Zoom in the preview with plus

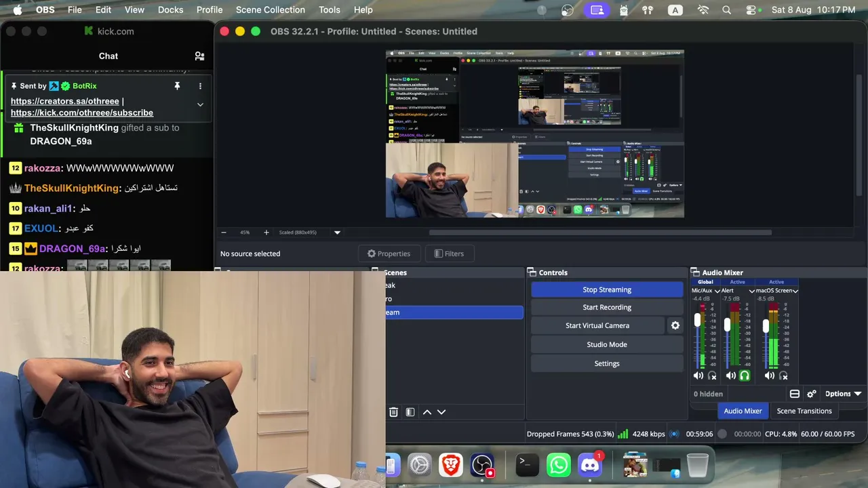[266, 232]
